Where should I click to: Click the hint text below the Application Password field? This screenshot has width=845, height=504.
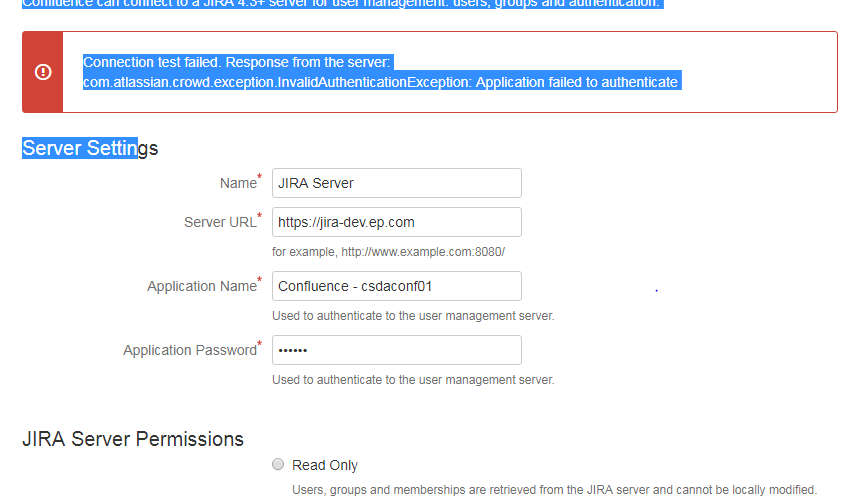tap(413, 380)
